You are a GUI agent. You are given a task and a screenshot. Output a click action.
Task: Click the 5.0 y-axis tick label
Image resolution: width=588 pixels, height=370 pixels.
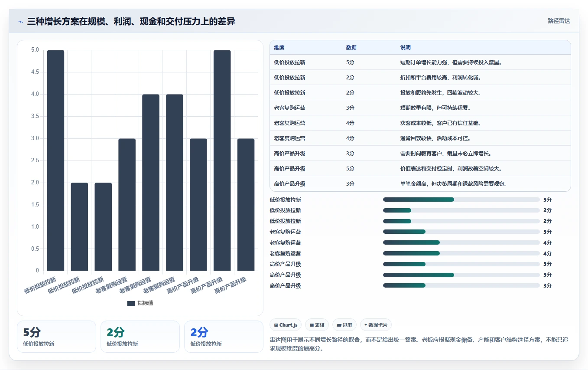click(x=35, y=50)
